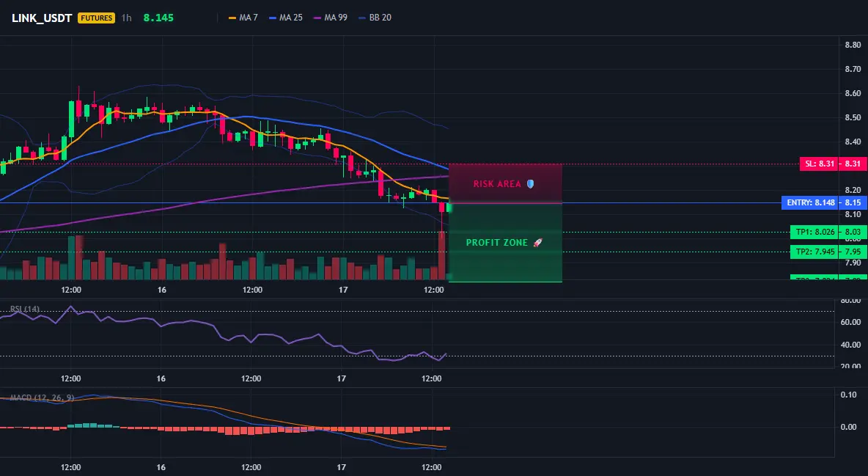The width and height of the screenshot is (868, 476).
Task: Click the 8.20 price axis value
Action: point(853,190)
